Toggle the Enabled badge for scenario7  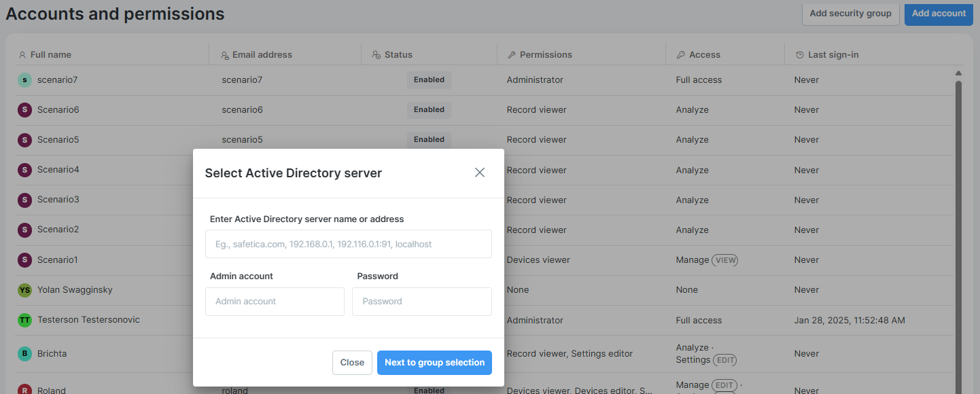[429, 79]
